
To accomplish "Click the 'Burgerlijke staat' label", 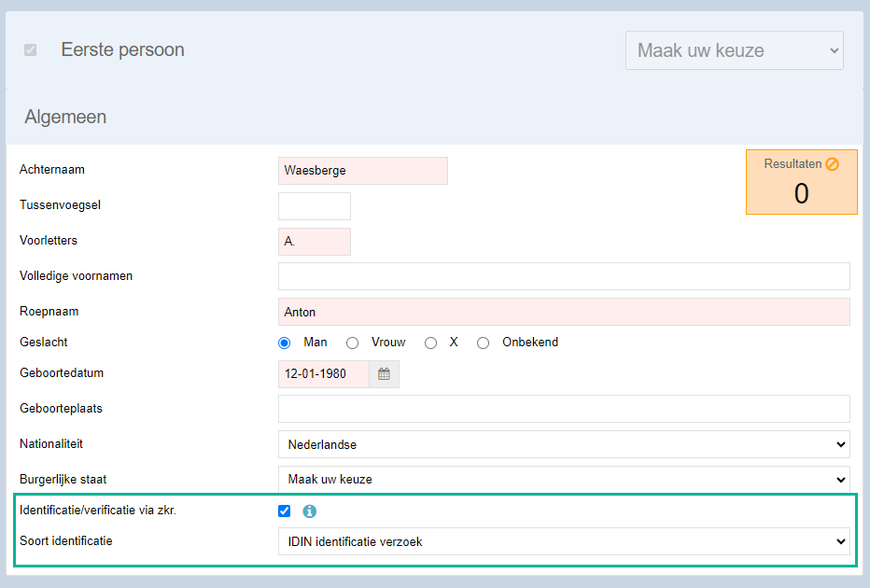I will [63, 480].
